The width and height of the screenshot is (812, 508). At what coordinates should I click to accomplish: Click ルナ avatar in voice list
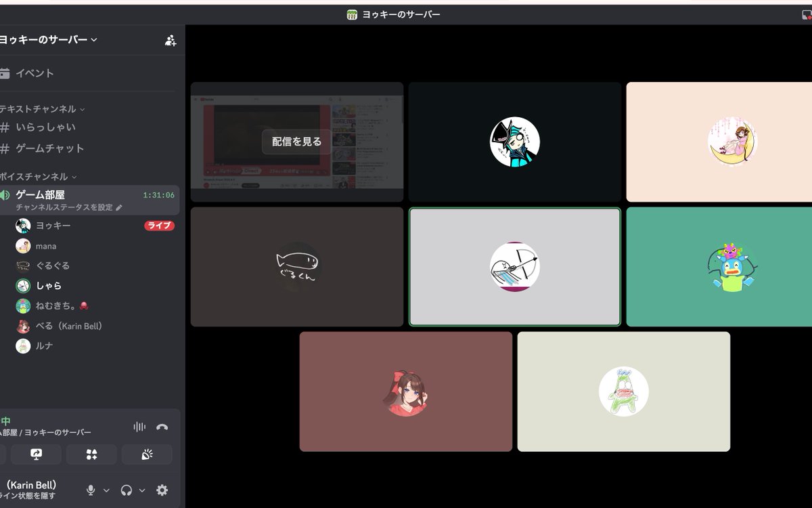pos(23,345)
